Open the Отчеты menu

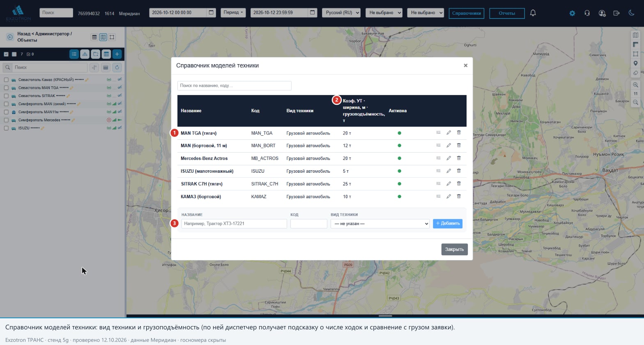tap(507, 13)
